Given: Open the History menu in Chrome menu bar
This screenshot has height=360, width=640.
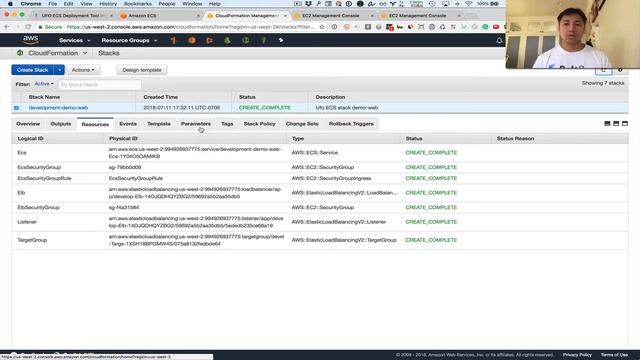Looking at the screenshot, I should pos(108,4).
